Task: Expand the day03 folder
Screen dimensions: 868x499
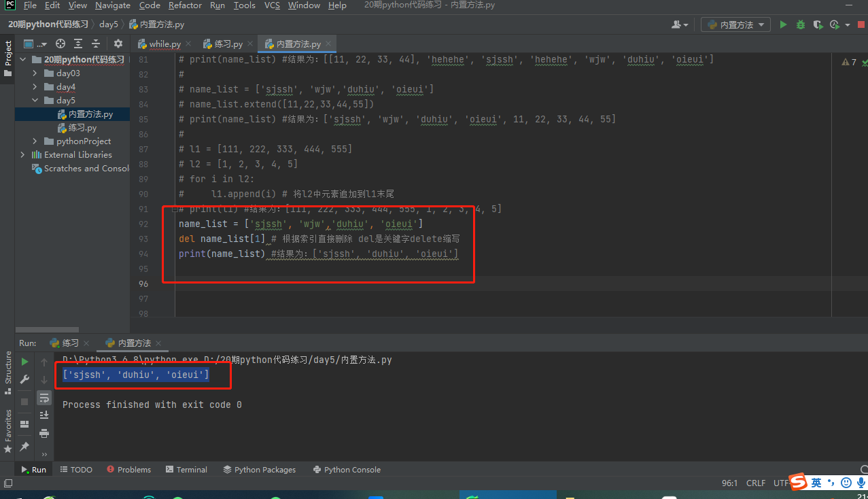Action: pos(35,73)
